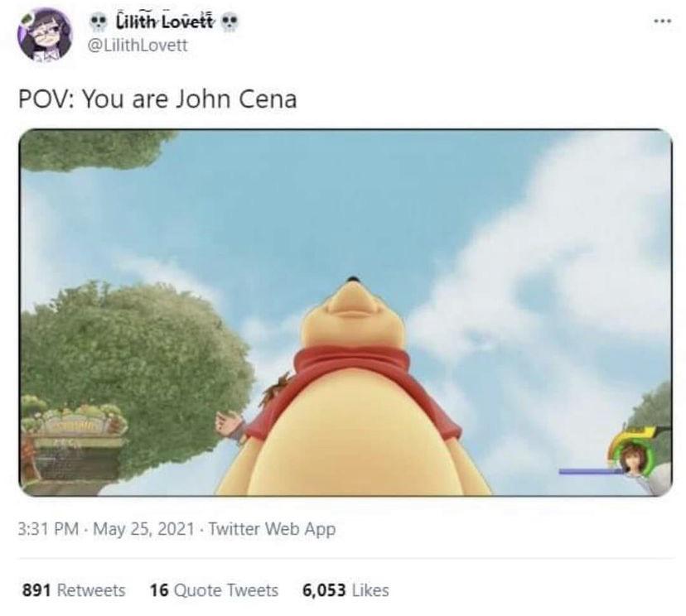View the 6,053 Likes list

pyautogui.click(x=345, y=590)
